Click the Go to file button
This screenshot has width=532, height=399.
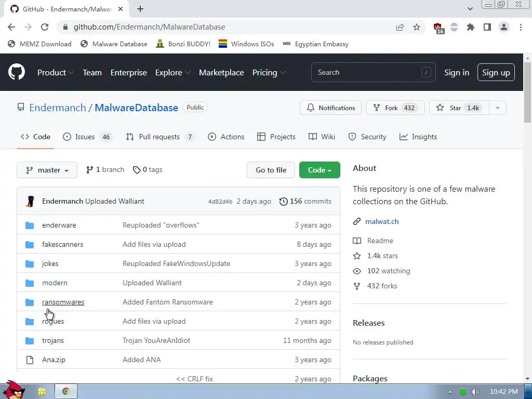[x=271, y=170]
